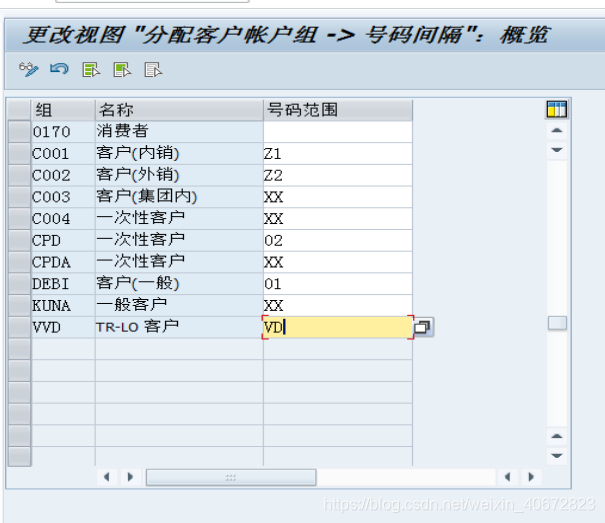The image size is (605, 523).
Task: Select the row selector for group C002
Action: (x=19, y=175)
